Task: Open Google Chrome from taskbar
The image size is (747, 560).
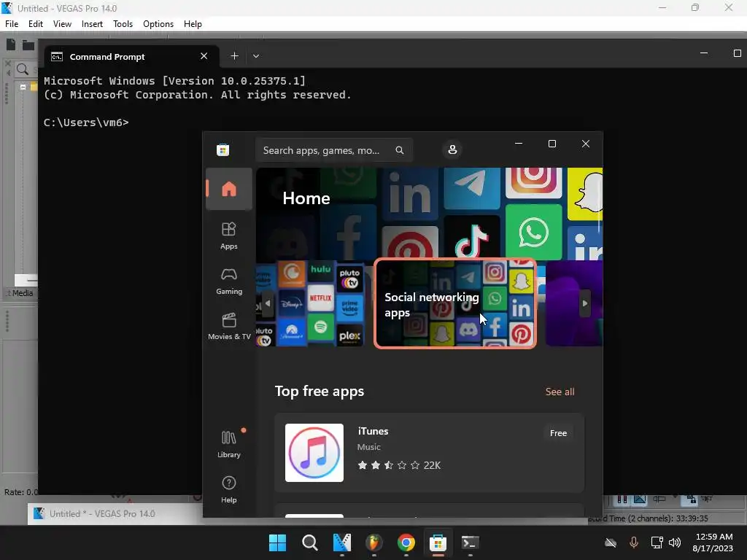Action: [x=406, y=542]
